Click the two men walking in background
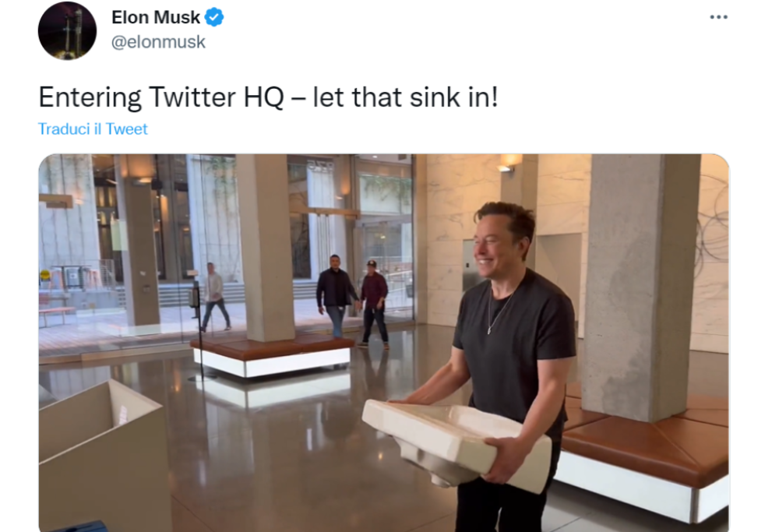 tap(353, 301)
